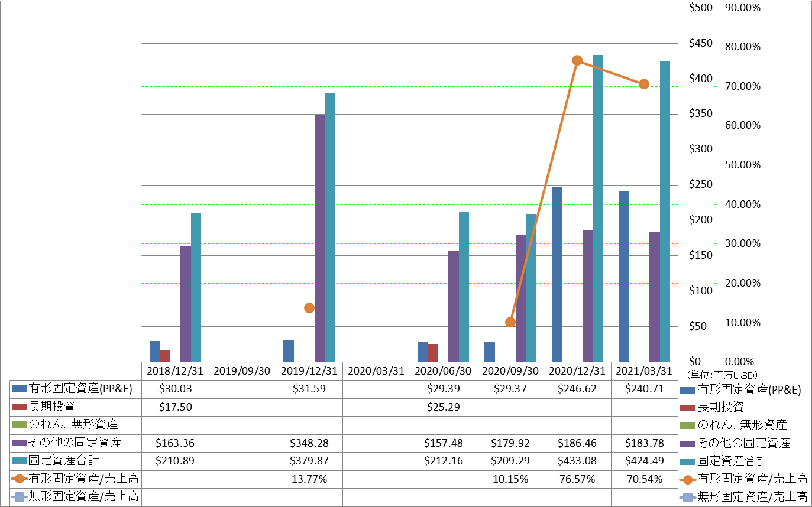Click the red 長期投資 swatch in right legend
812x507 pixels.
coord(687,407)
